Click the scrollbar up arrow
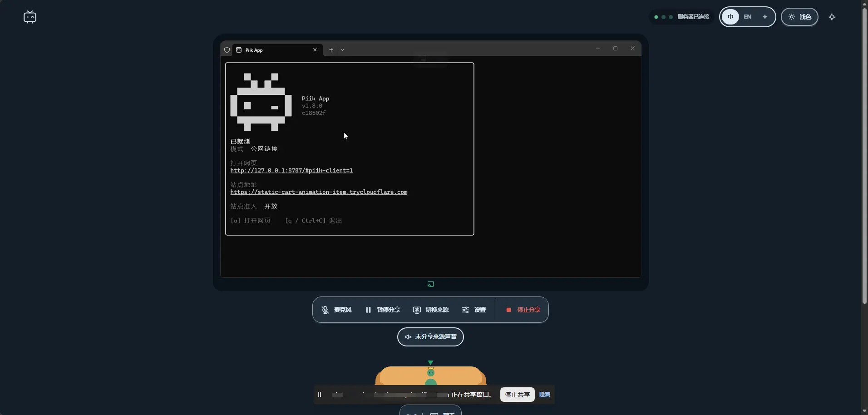Image resolution: width=868 pixels, height=415 pixels. 864,3
